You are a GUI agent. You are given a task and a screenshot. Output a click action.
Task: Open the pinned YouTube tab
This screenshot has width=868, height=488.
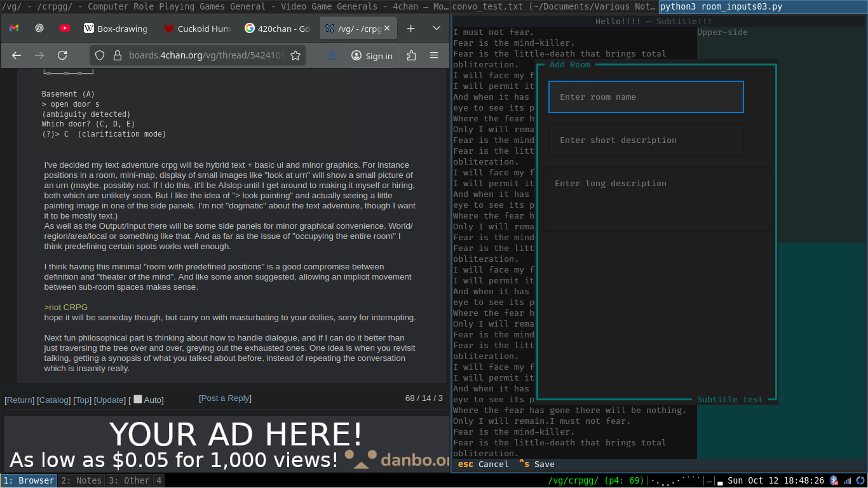coord(65,28)
